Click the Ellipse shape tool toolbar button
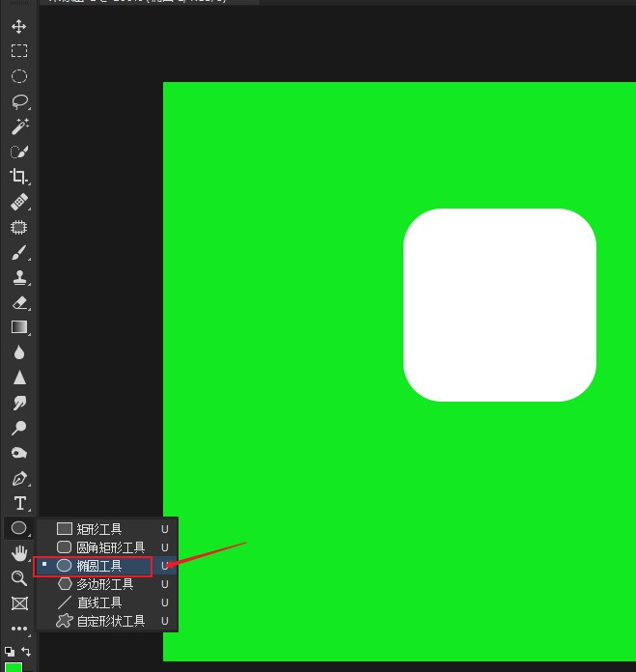The width and height of the screenshot is (636, 672). point(18,528)
